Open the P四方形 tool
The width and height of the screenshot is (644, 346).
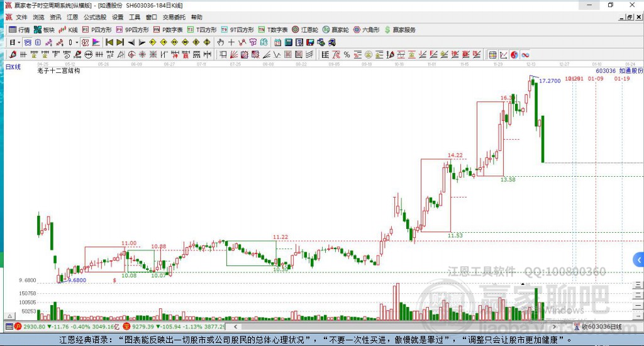pyautogui.click(x=97, y=30)
